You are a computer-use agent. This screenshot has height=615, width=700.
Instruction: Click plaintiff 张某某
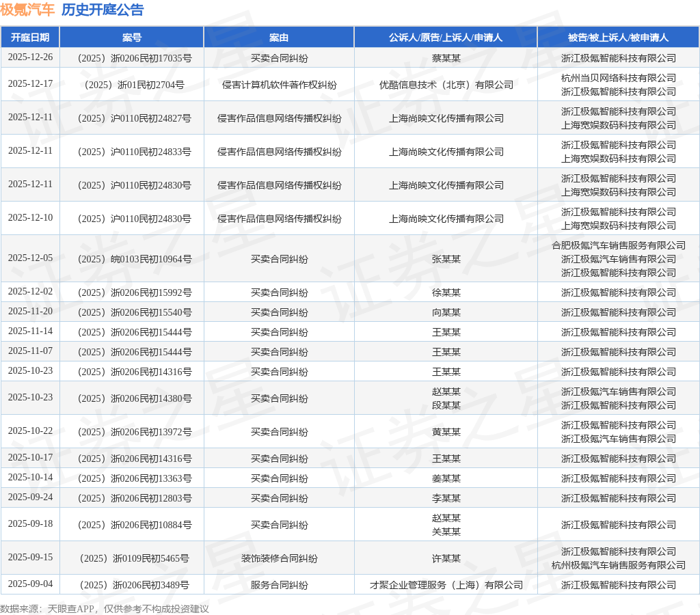pyautogui.click(x=446, y=259)
